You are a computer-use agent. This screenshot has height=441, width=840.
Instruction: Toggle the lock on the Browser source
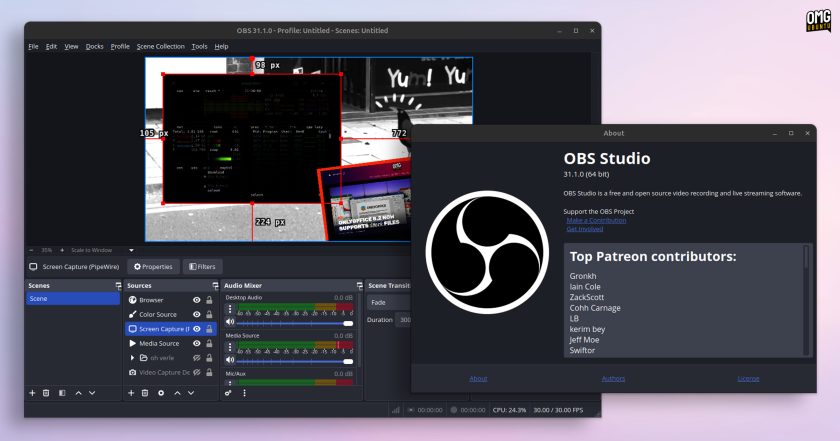point(209,300)
